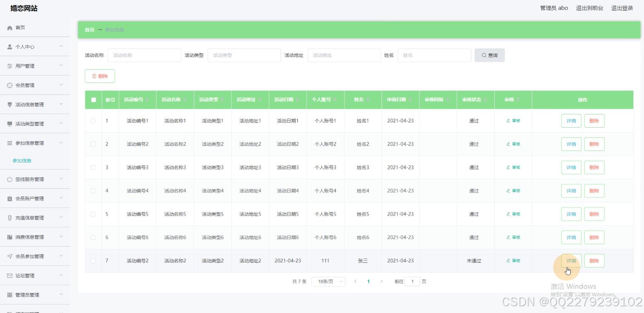Go to next page arrow in pagination
The width and height of the screenshot is (644, 313).
click(x=382, y=282)
